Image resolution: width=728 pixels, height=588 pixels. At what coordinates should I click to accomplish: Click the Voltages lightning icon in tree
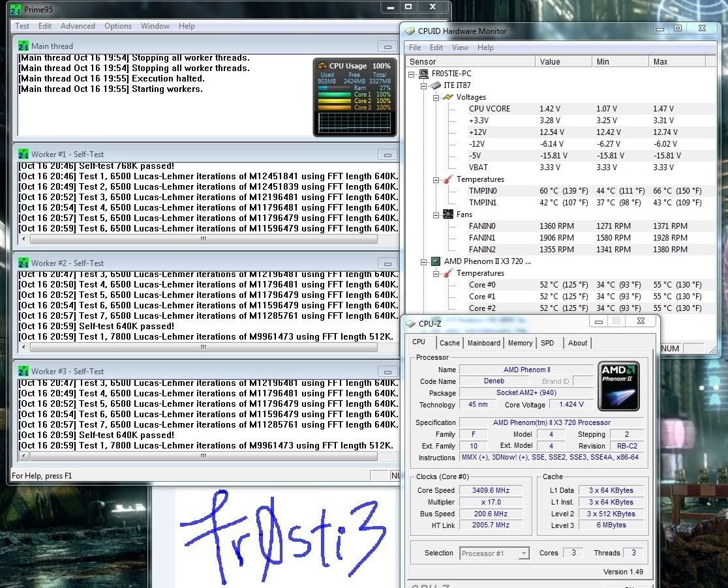(448, 97)
